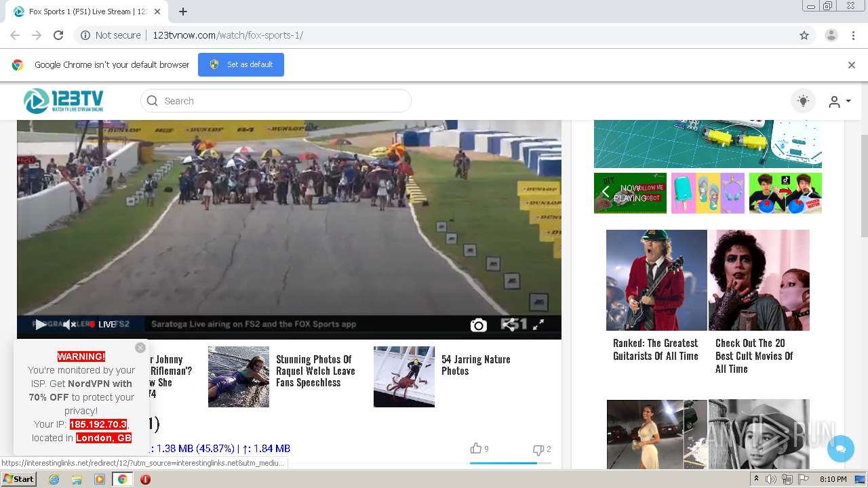Open the NordVPN 70% OFF offer
Image resolution: width=868 pixels, height=488 pixels.
[x=81, y=390]
